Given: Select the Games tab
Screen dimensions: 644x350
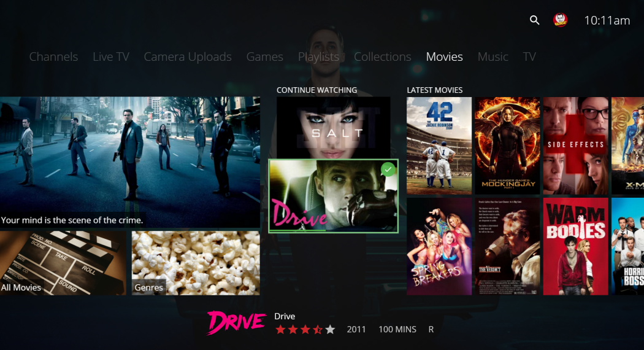Looking at the screenshot, I should click(x=264, y=56).
